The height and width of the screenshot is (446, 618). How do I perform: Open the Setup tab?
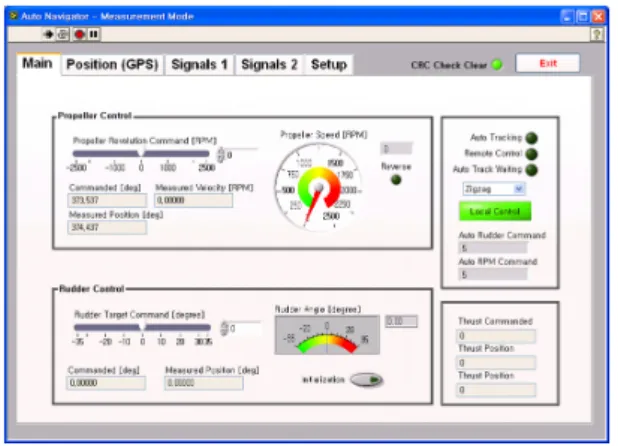[329, 64]
